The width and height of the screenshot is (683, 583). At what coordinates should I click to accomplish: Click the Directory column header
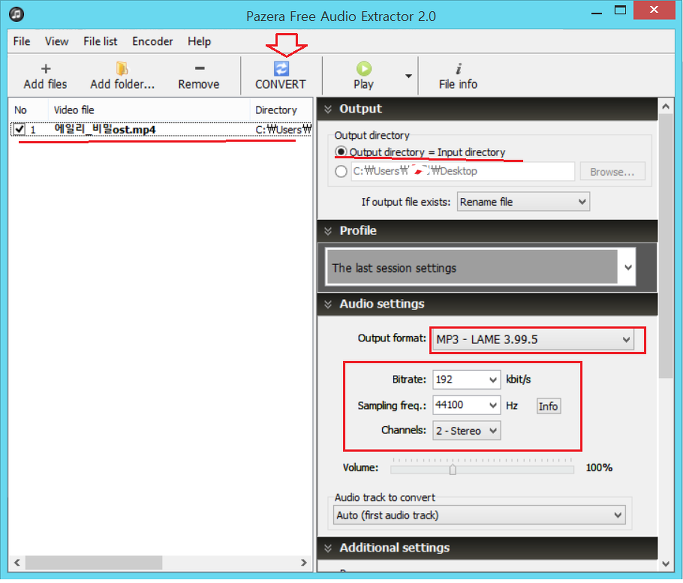[x=281, y=110]
